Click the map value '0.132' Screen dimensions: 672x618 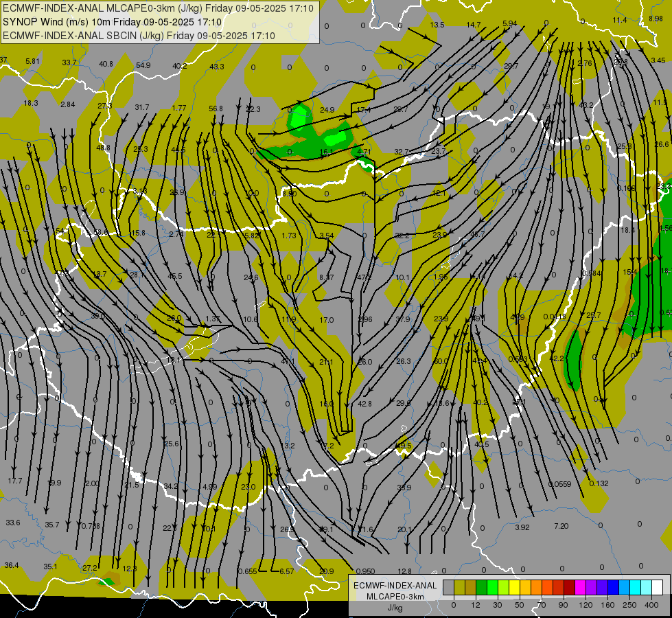599,483
